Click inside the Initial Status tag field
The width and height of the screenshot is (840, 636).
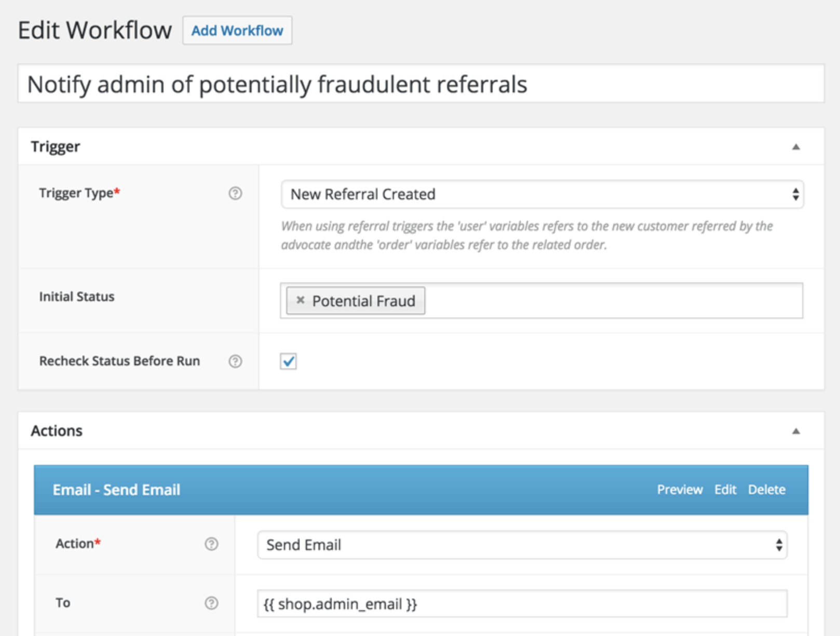613,300
